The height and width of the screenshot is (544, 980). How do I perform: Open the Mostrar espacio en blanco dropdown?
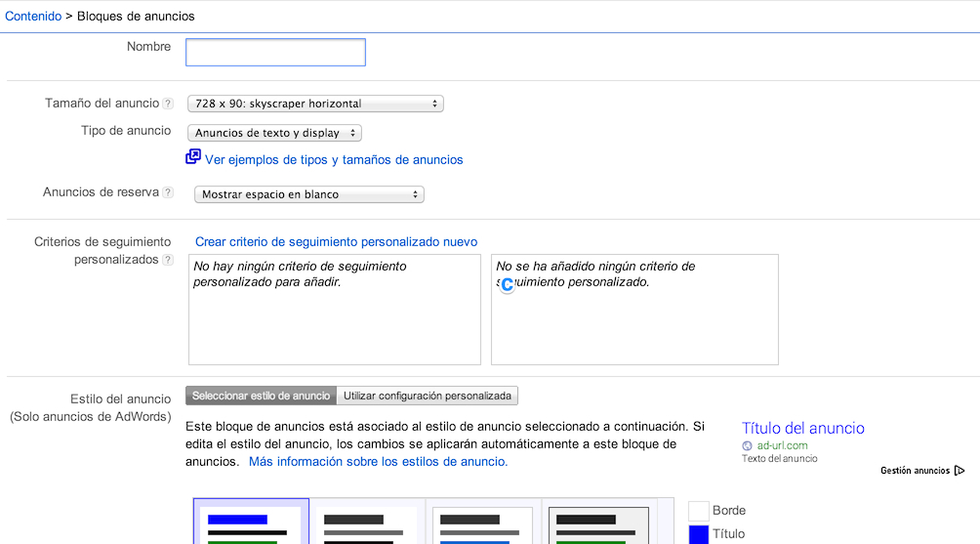(309, 194)
